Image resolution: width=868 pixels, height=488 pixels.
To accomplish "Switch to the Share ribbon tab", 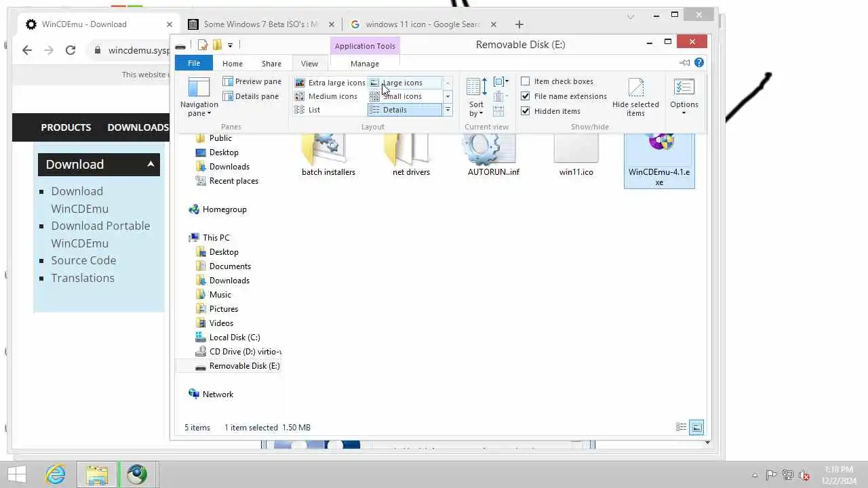I will click(271, 64).
